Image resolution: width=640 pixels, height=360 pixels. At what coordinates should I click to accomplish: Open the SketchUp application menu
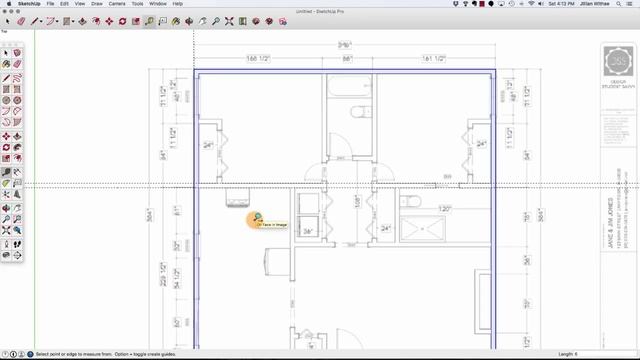[x=29, y=4]
